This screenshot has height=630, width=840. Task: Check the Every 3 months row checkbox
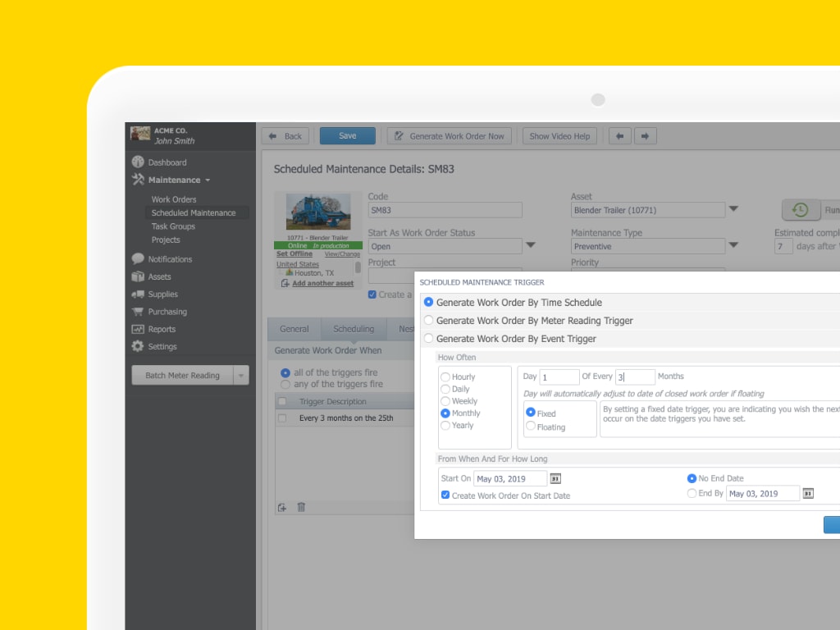[282, 418]
